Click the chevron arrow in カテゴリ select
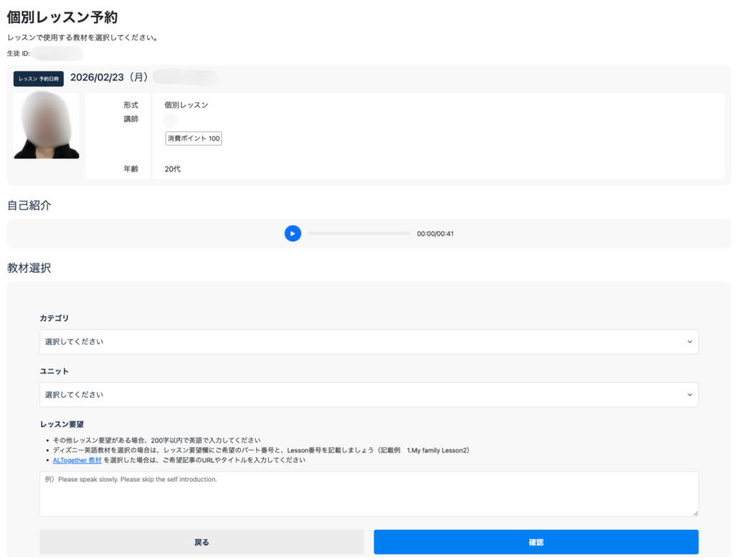Image resolution: width=736 pixels, height=560 pixels. click(x=689, y=341)
